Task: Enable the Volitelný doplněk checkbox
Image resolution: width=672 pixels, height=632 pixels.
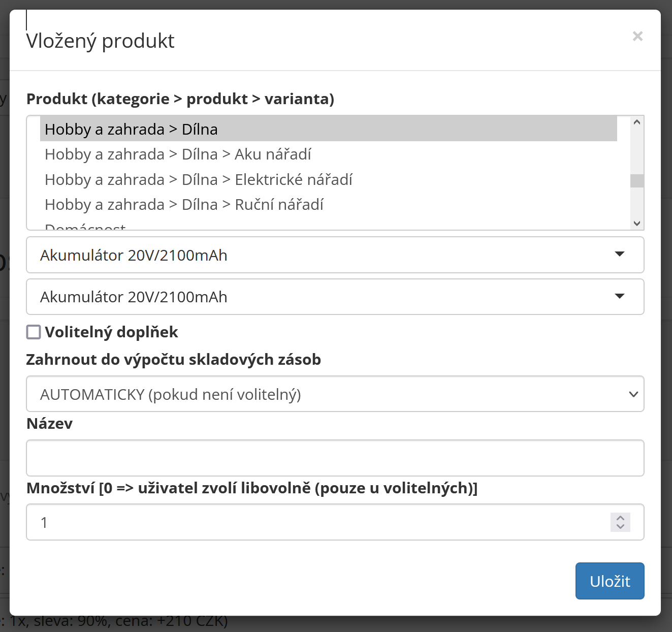Action: click(x=34, y=332)
